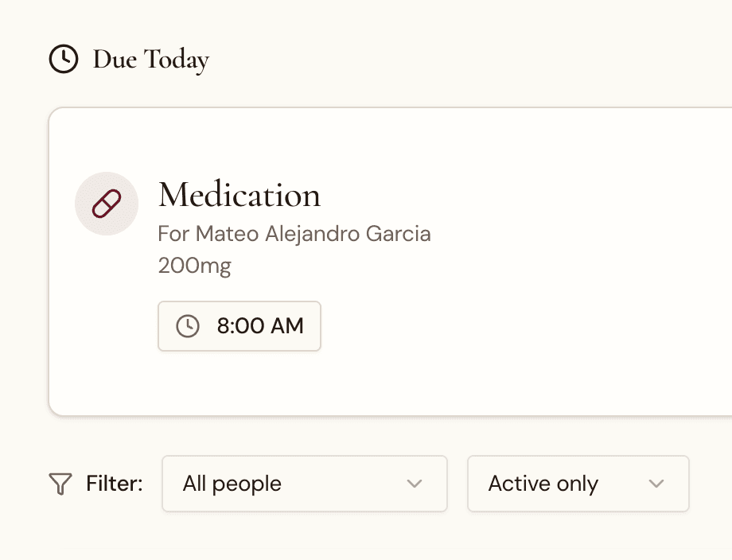Viewport: 732px width, 560px height.
Task: Click the 8:00 AM time button
Action: pyautogui.click(x=239, y=326)
